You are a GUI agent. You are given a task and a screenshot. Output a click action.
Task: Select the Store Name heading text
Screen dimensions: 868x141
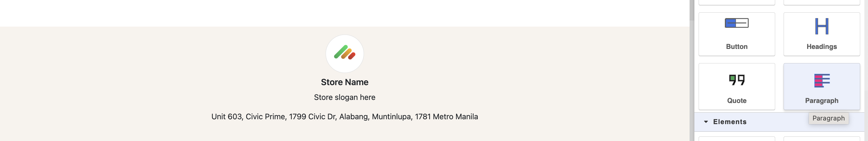click(x=344, y=82)
